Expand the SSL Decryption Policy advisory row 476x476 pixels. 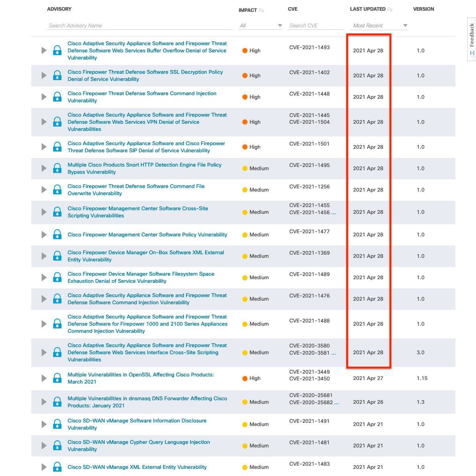44,75
